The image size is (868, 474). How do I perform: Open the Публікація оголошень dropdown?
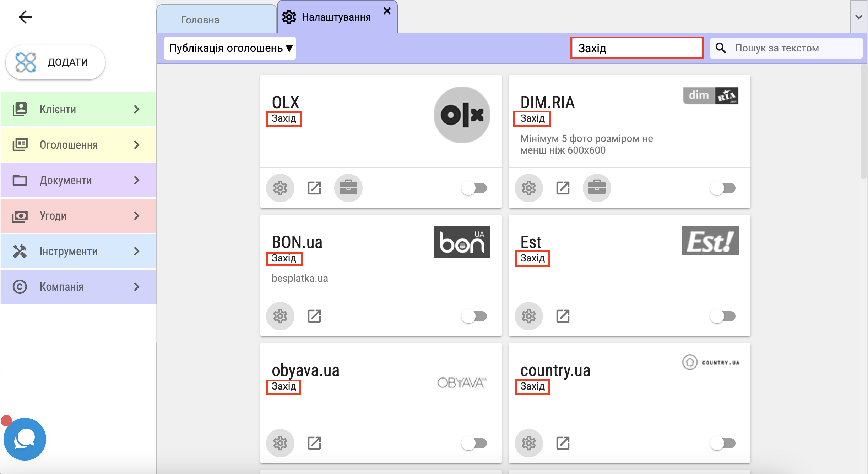click(230, 48)
